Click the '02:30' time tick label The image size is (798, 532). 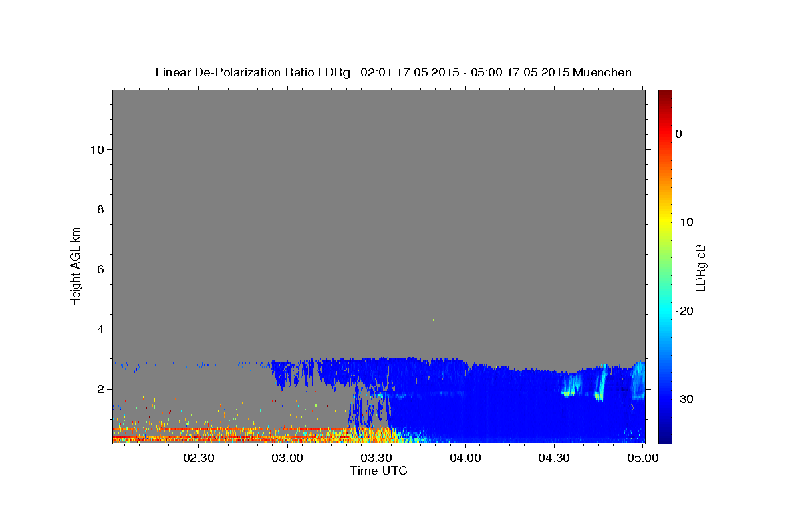tap(199, 458)
